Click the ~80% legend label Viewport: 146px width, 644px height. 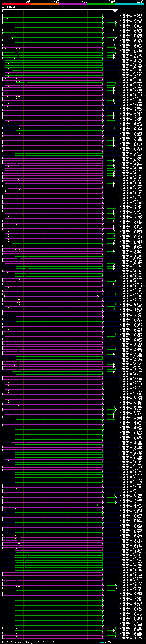pos(112,2)
